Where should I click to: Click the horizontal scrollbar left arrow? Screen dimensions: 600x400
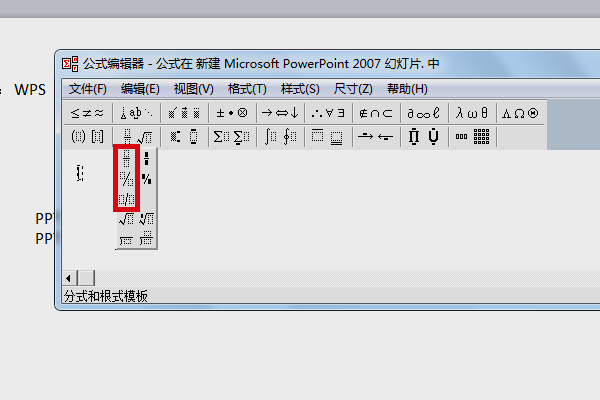click(x=69, y=278)
